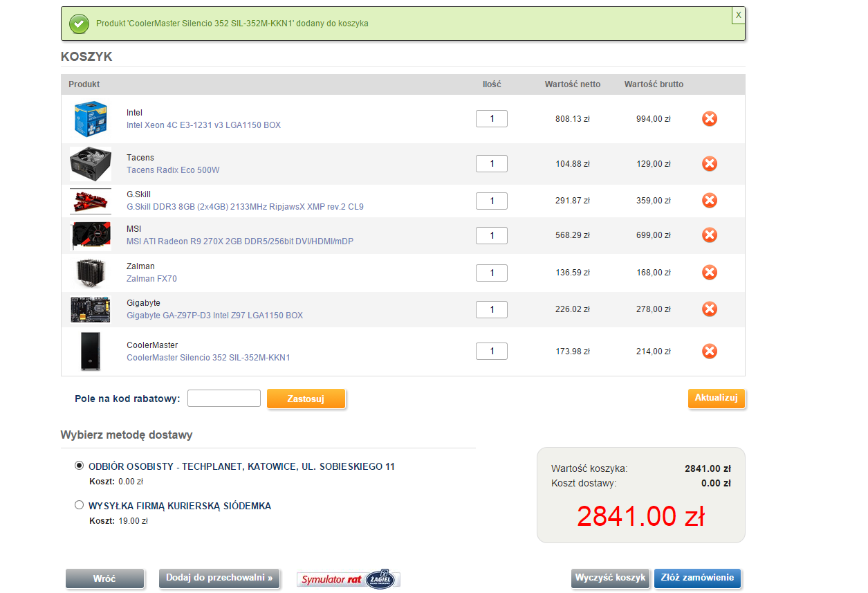The image size is (868, 593).
Task: Select personal pickup in Katowice option
Action: [79, 466]
